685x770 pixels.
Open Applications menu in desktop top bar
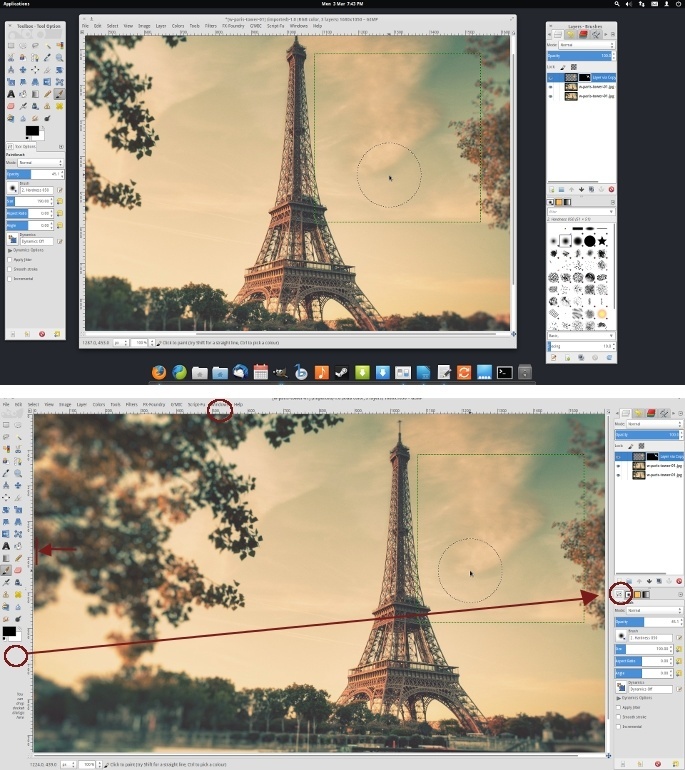(x=16, y=3)
